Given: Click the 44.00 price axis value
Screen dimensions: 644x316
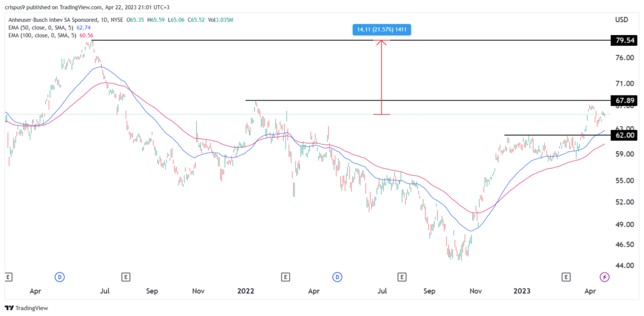Looking at the screenshot, I should click(x=626, y=266).
